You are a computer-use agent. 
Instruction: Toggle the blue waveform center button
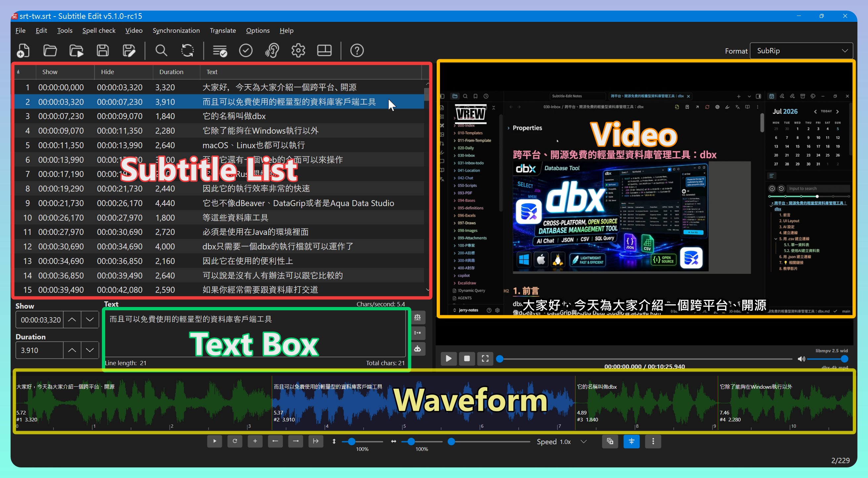pos(631,441)
